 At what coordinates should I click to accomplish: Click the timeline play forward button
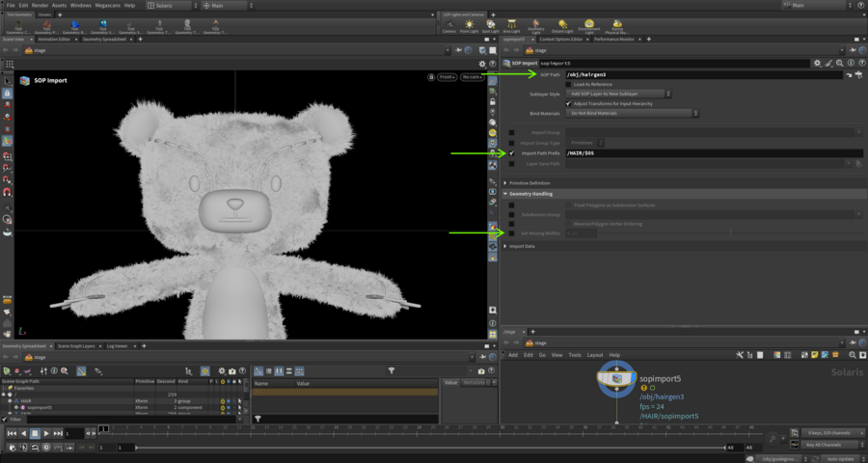click(47, 434)
